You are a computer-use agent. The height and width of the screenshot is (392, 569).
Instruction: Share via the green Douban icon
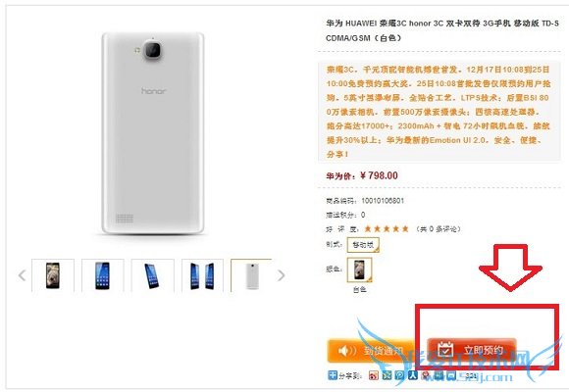tap(387, 375)
